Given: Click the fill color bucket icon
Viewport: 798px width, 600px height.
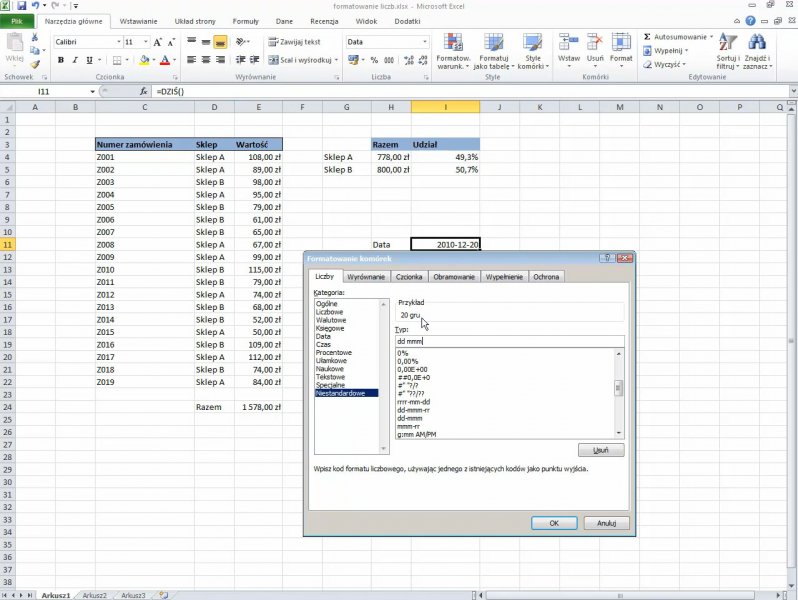Looking at the screenshot, I should click(144, 60).
